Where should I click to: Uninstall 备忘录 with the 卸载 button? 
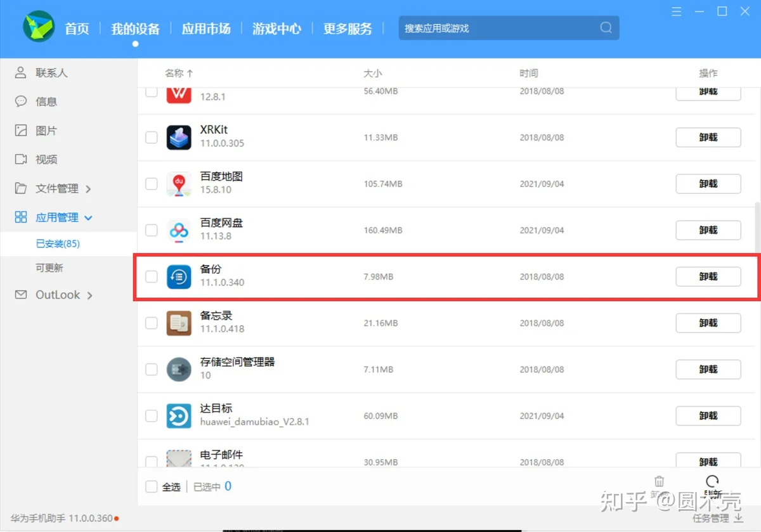pyautogui.click(x=708, y=323)
